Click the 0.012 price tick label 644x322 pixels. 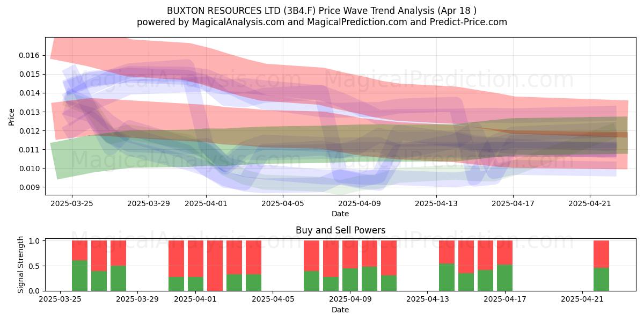pyautogui.click(x=30, y=131)
